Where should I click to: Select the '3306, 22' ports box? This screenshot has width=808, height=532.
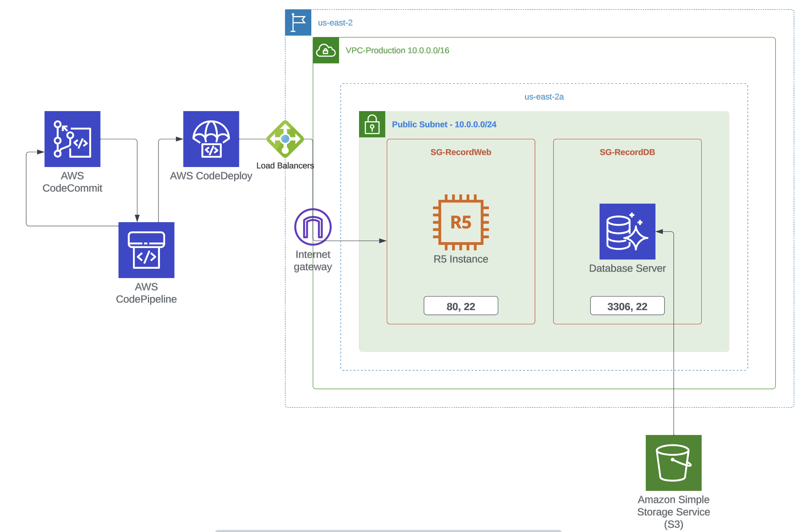click(627, 306)
